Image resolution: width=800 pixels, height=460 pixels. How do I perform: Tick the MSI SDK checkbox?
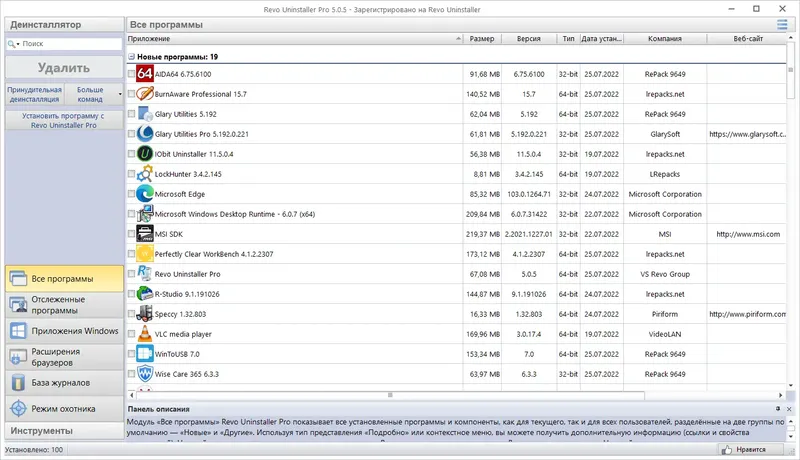tap(131, 234)
